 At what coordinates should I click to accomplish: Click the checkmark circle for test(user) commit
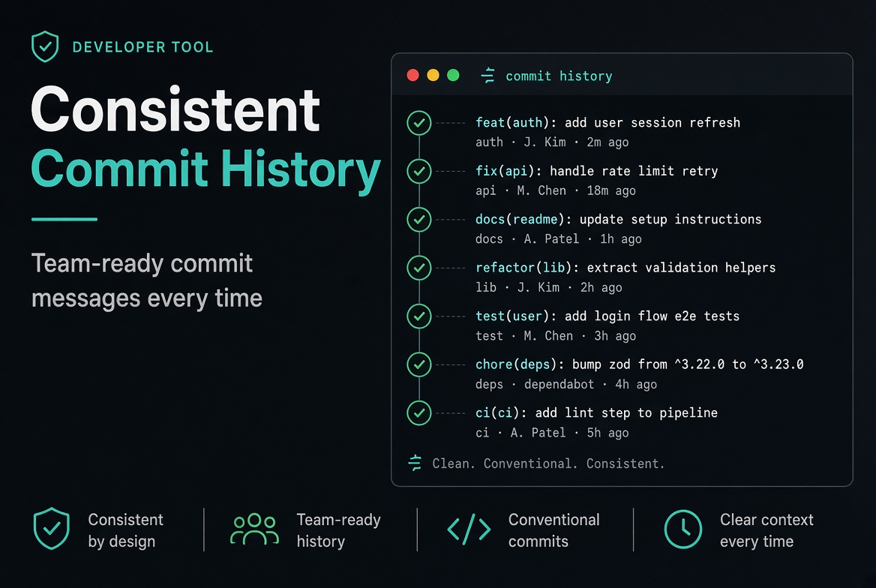(x=419, y=316)
